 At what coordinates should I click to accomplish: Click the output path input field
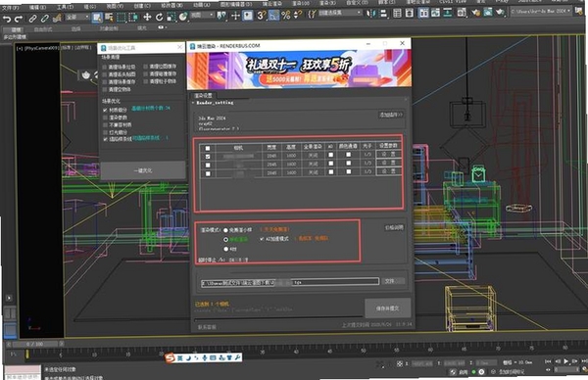289,283
